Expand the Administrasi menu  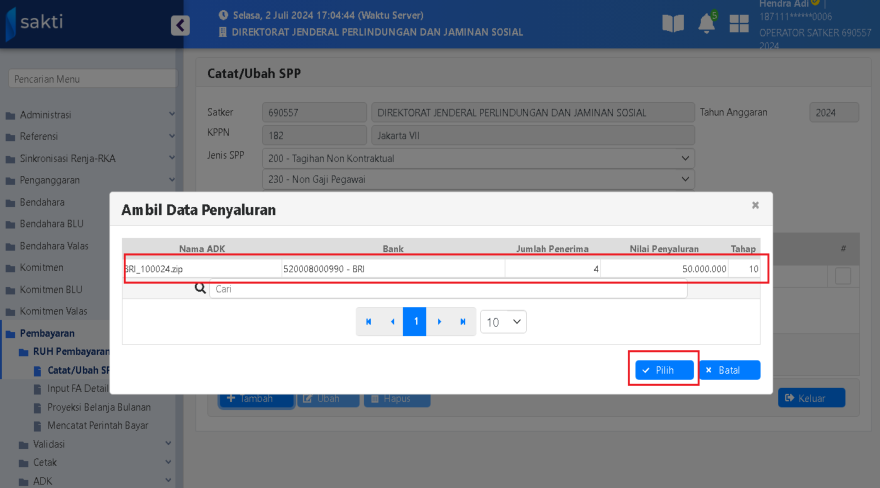[x=88, y=115]
